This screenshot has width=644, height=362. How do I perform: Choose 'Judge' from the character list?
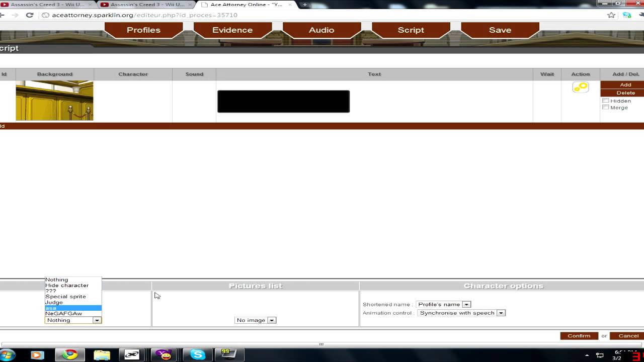[x=73, y=302]
